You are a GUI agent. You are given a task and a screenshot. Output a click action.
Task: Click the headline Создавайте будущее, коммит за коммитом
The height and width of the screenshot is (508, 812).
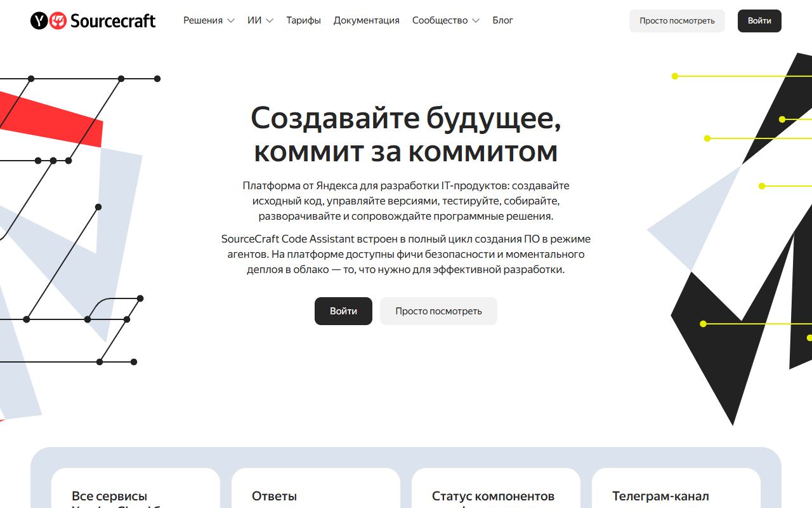point(406,134)
